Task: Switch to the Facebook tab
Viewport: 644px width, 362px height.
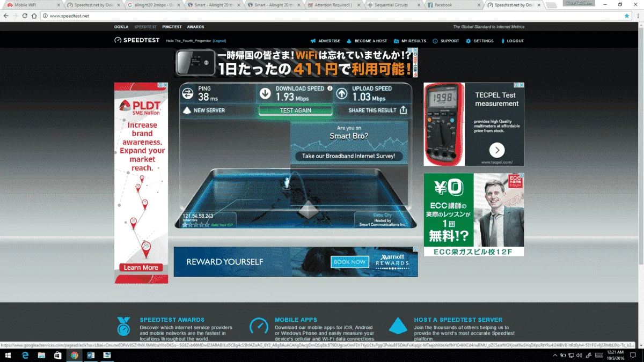Action: [x=454, y=5]
